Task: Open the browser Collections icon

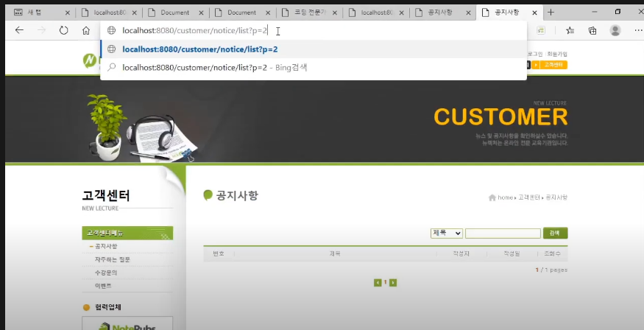Action: pos(592,30)
